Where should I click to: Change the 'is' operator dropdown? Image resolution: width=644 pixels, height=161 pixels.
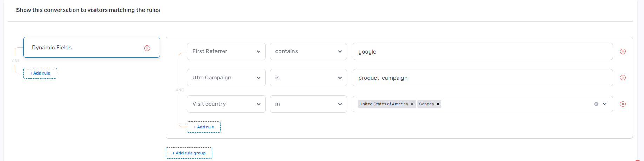tap(308, 78)
